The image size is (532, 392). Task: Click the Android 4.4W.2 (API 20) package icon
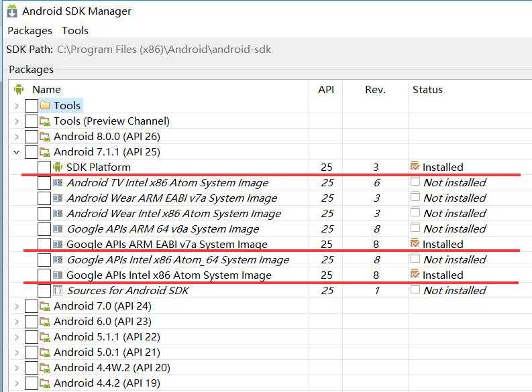coord(45,368)
